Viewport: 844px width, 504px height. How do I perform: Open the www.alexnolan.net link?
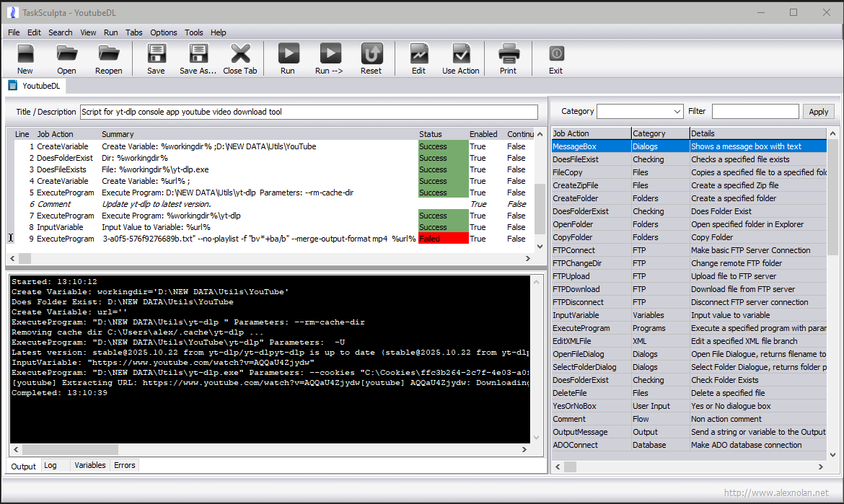point(776,494)
